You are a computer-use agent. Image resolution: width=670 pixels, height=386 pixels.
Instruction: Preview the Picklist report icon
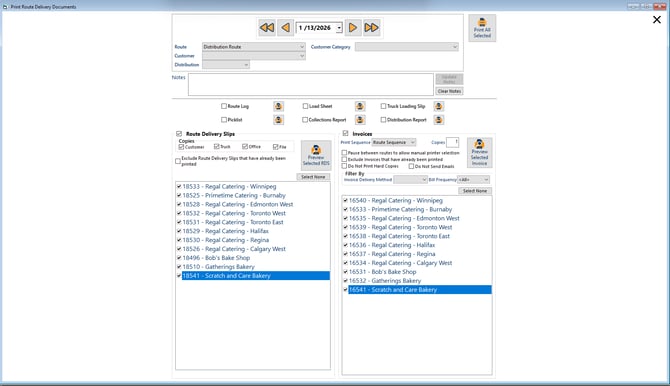click(x=278, y=120)
